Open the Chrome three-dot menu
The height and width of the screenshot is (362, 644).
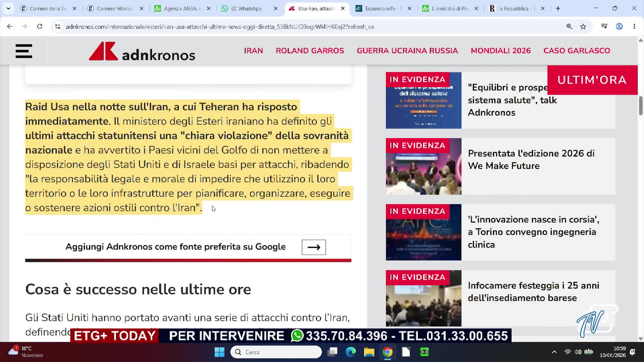click(x=634, y=26)
